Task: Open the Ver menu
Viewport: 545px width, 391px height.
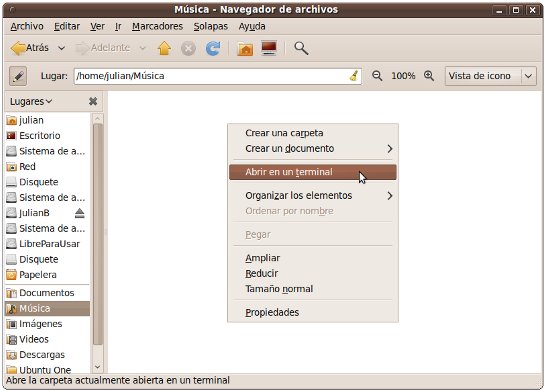Action: pyautogui.click(x=97, y=26)
